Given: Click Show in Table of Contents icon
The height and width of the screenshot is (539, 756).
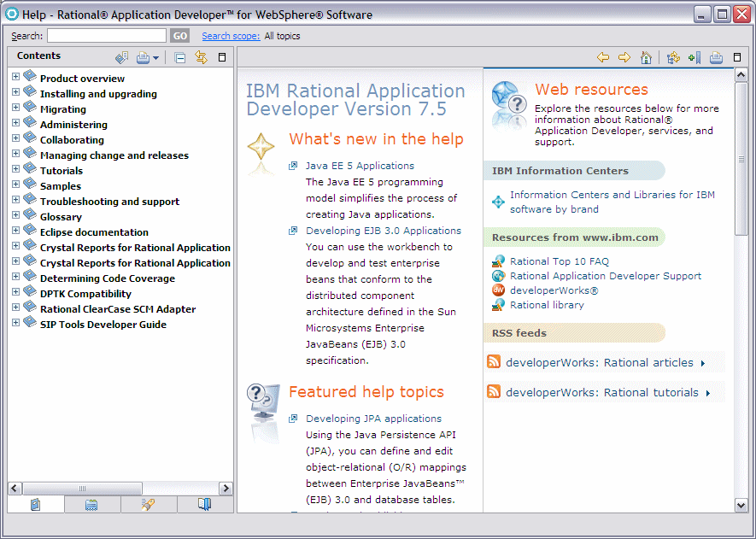Looking at the screenshot, I should [673, 58].
